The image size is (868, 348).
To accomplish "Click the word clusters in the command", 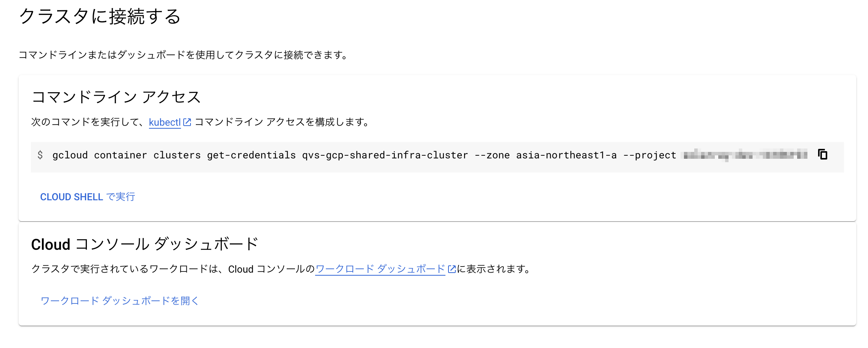I will pyautogui.click(x=177, y=155).
